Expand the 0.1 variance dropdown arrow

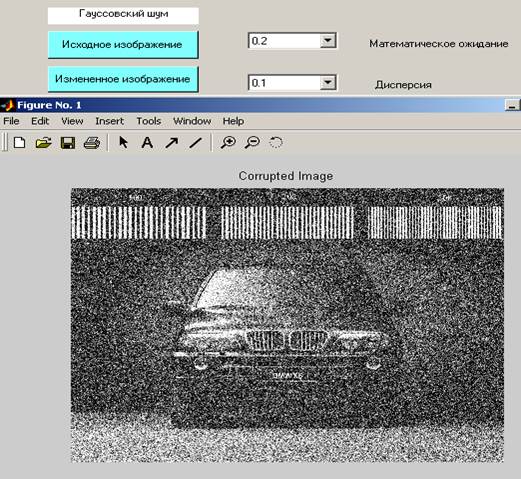tap(328, 82)
